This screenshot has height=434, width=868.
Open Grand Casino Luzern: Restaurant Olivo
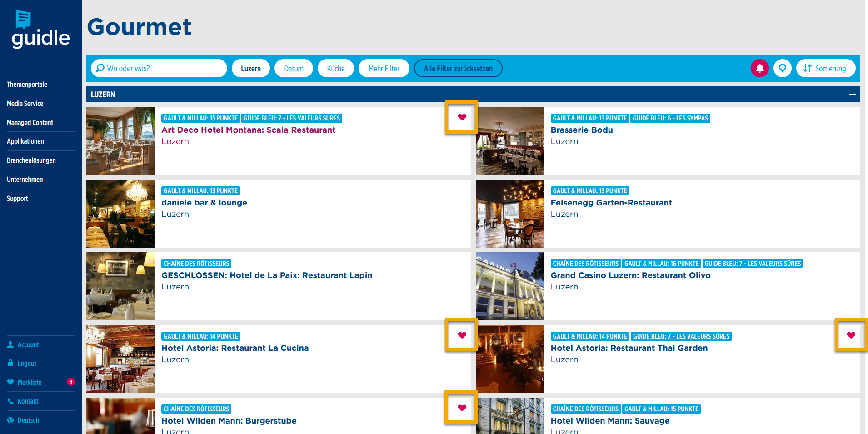[x=631, y=275]
